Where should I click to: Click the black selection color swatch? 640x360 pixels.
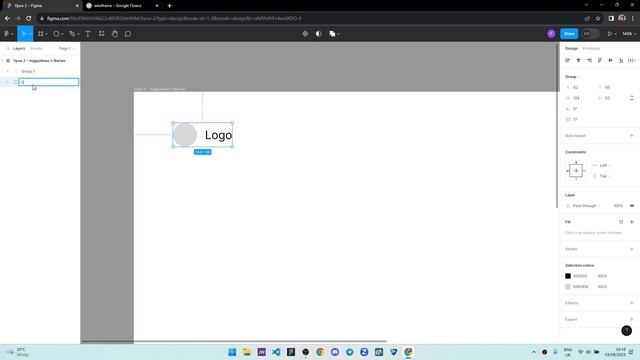(x=568, y=276)
